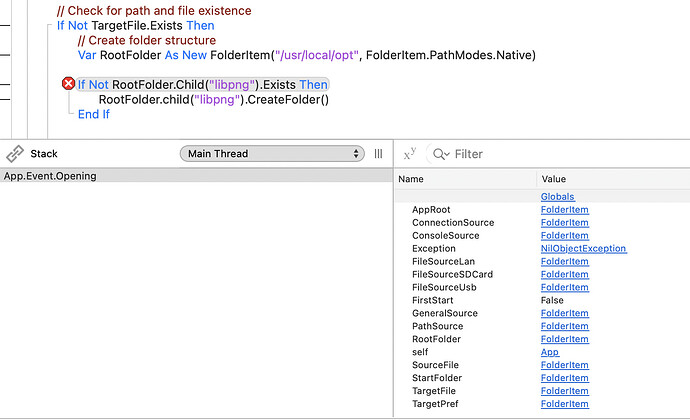Select the Exception variable name
The width and height of the screenshot is (690, 420).
434,248
